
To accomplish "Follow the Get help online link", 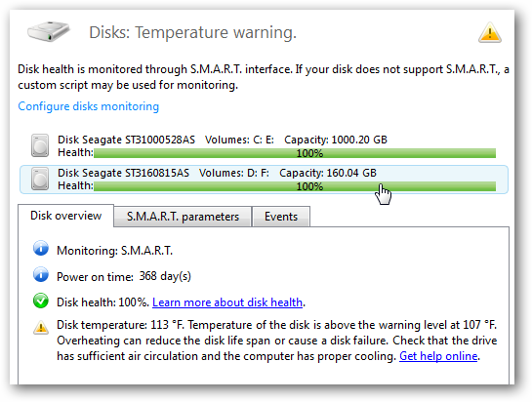I will pos(438,356).
